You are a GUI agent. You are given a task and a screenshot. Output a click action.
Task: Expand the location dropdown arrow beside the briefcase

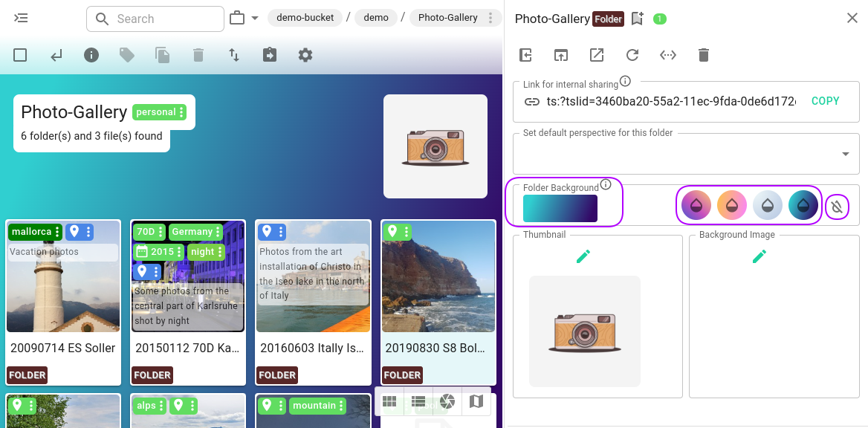click(254, 18)
